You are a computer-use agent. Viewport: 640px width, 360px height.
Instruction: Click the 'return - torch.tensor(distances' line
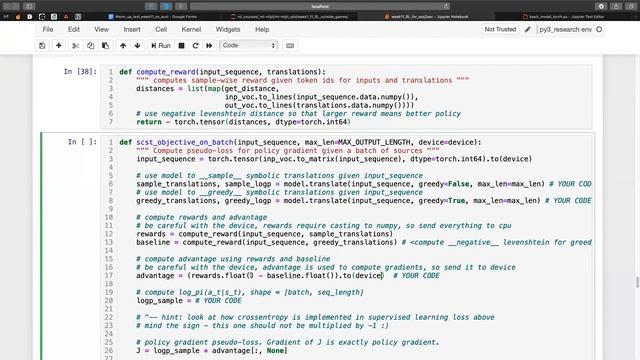click(x=243, y=122)
